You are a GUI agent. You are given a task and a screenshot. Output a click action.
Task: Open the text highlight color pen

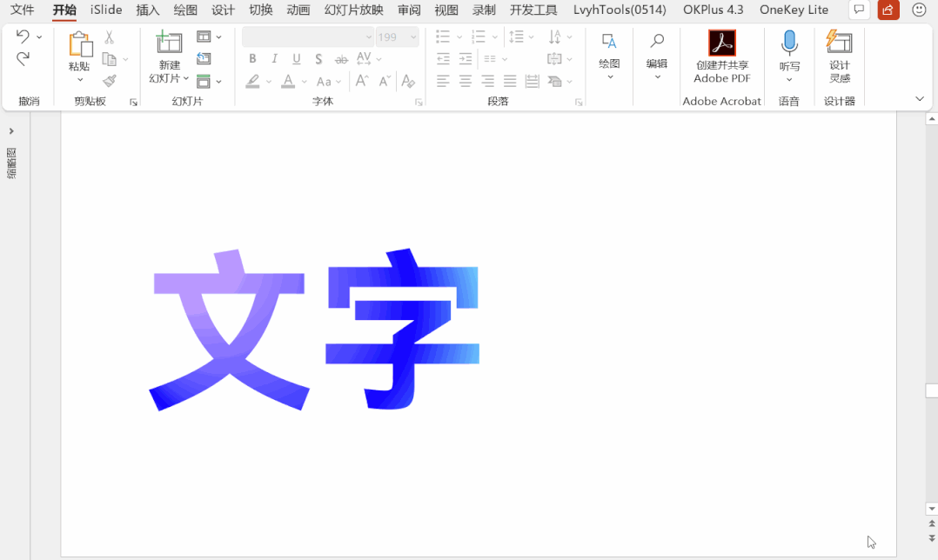pyautogui.click(x=253, y=81)
